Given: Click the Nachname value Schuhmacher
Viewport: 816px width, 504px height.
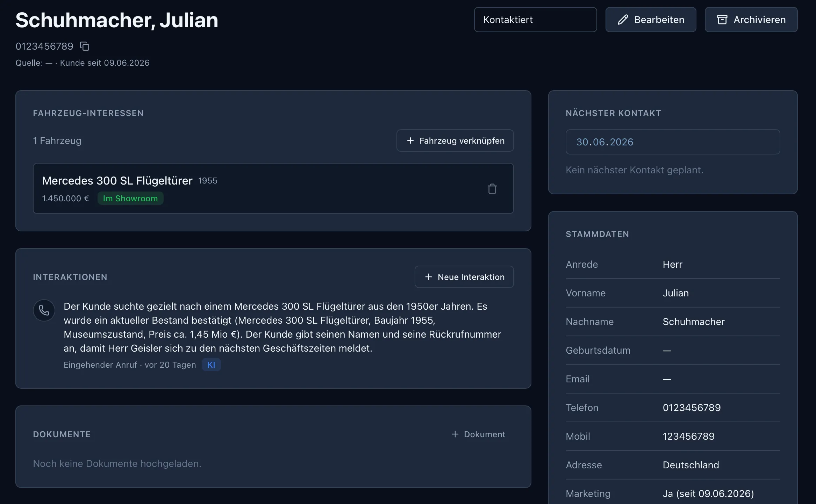Looking at the screenshot, I should 694,322.
